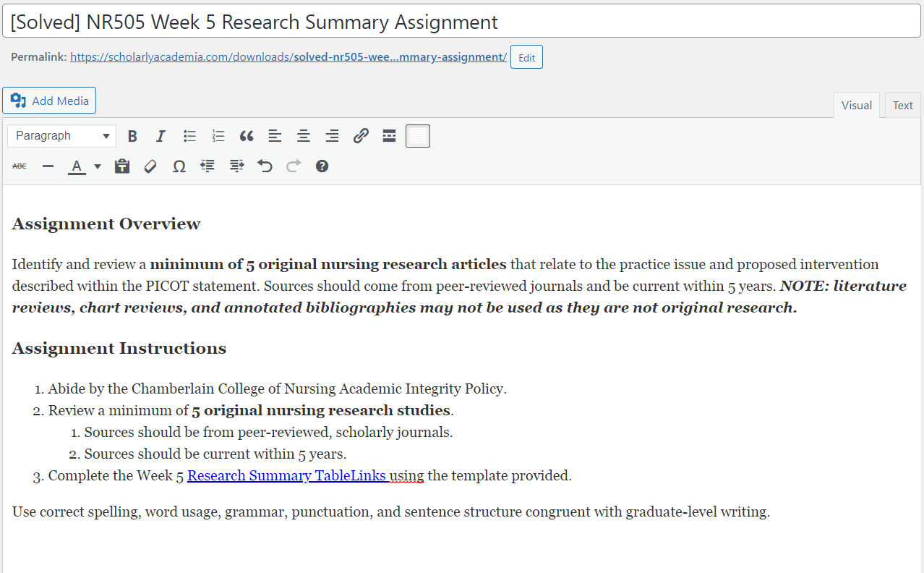Screen dimensions: 924x573
Task: Click 'Sources should be current within 5 years' line
Action: 215,454
